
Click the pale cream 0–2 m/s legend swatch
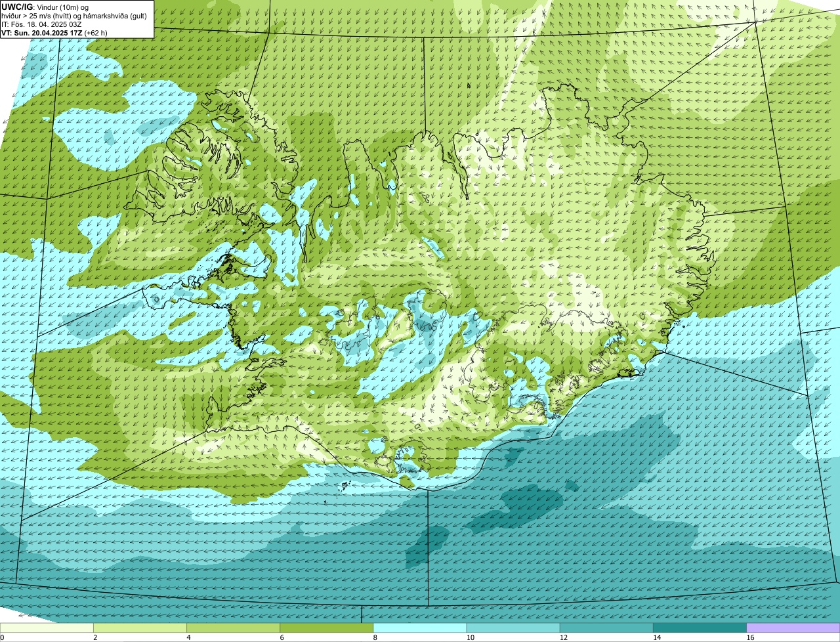click(47, 628)
